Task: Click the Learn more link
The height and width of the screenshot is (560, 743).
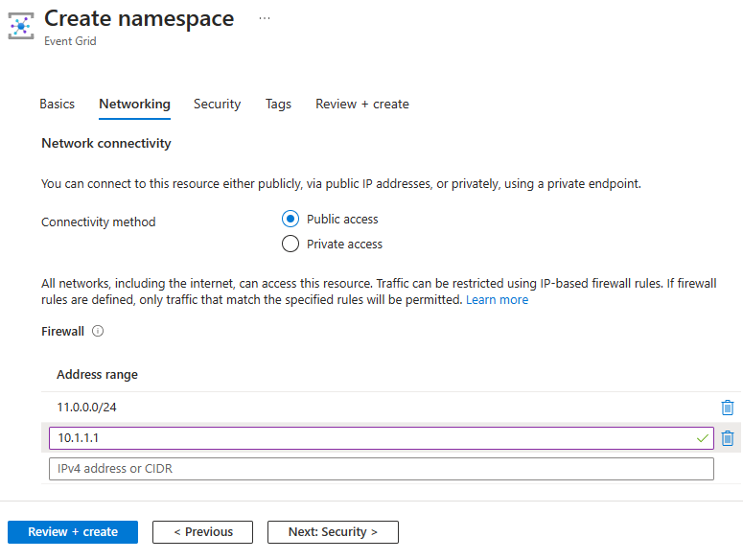Action: pos(497,300)
